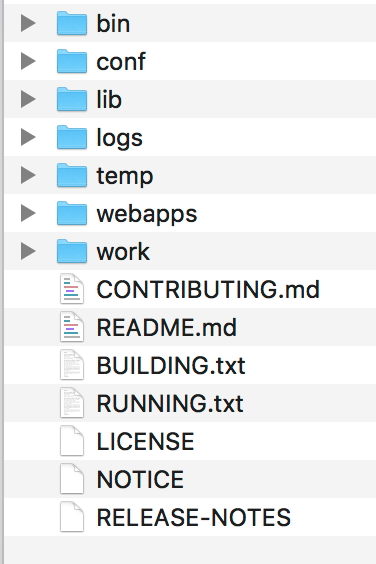Expand the logs folder disclosure triangle
The image size is (376, 564).
[28, 137]
